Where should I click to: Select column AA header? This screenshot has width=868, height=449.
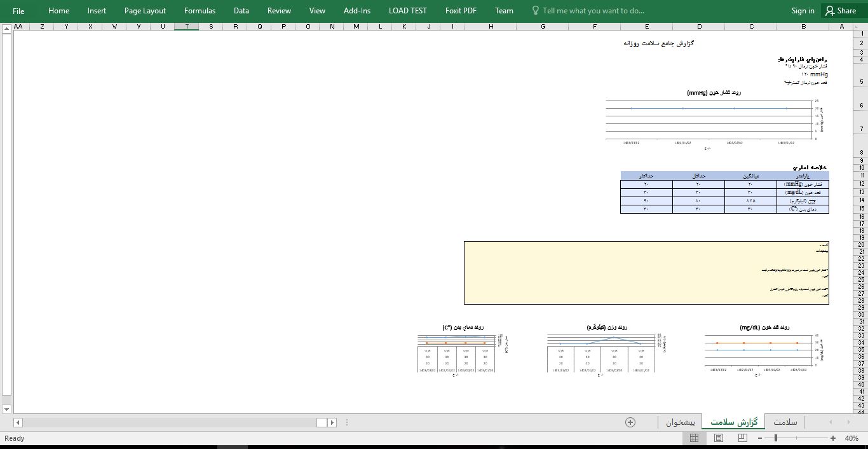(18, 26)
